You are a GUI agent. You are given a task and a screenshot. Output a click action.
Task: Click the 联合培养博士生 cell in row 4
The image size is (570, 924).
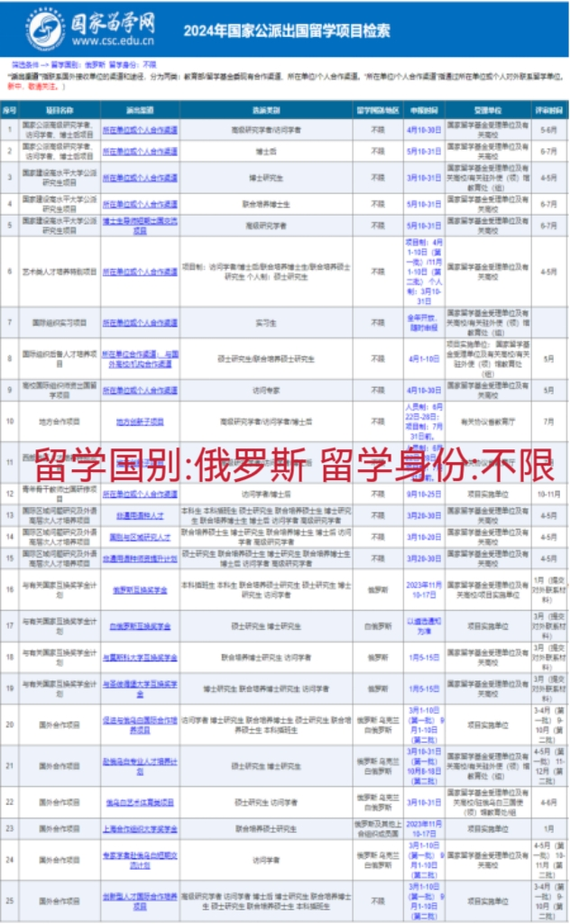tap(266, 205)
